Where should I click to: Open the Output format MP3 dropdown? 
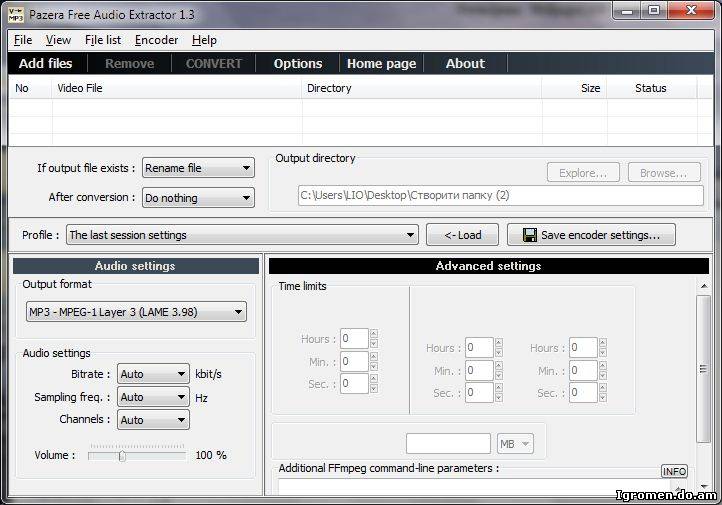(136, 312)
